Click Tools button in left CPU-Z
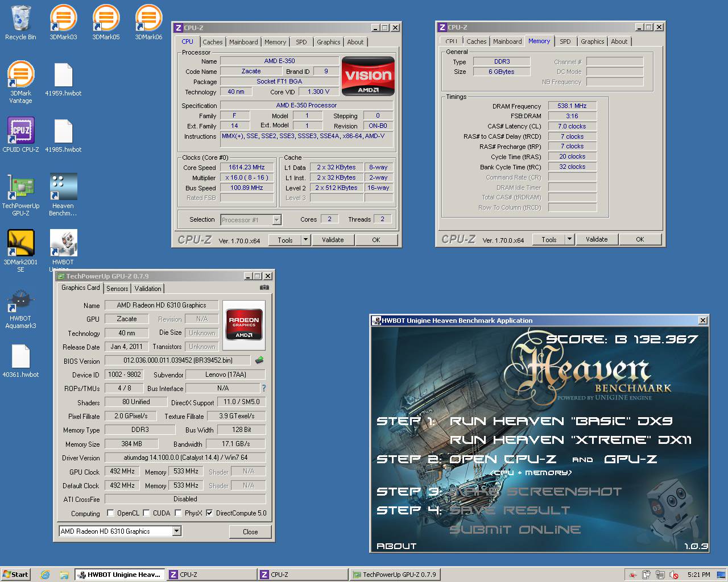The height and width of the screenshot is (582, 728). (x=285, y=240)
